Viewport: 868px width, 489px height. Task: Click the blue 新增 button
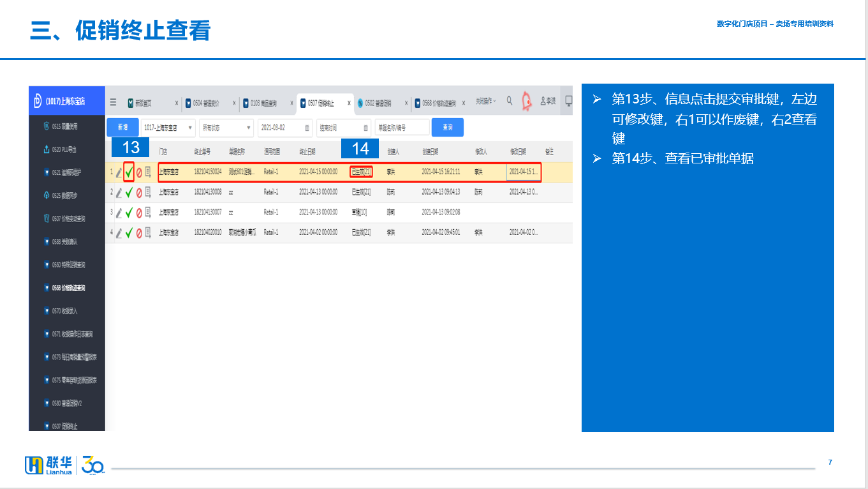click(x=122, y=128)
